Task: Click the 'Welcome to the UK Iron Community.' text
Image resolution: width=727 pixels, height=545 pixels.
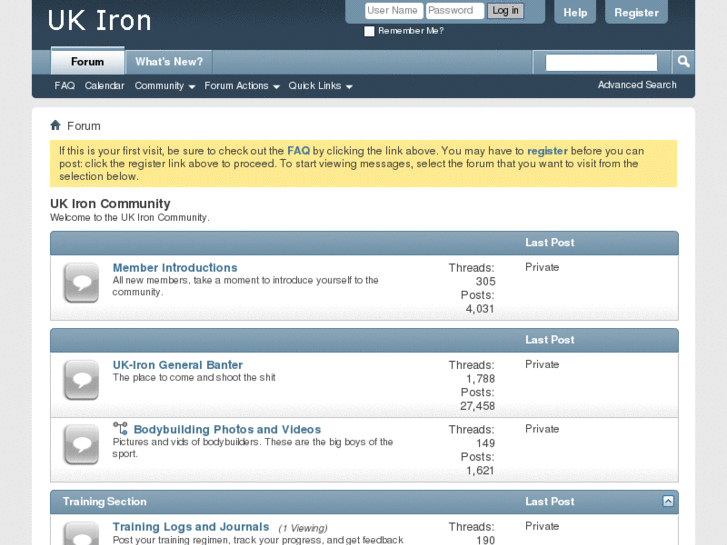Action: tap(130, 218)
